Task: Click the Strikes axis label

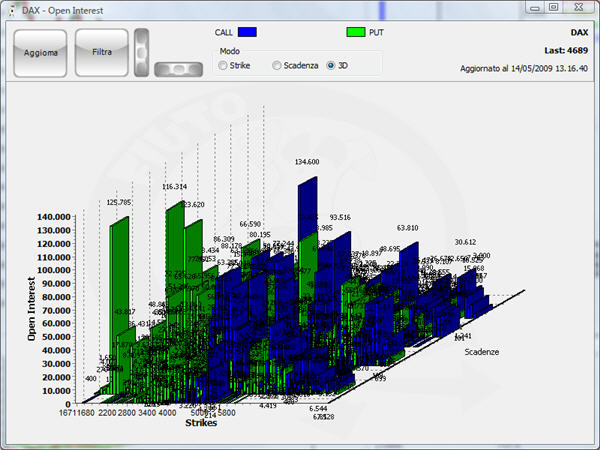Action: pos(201,423)
